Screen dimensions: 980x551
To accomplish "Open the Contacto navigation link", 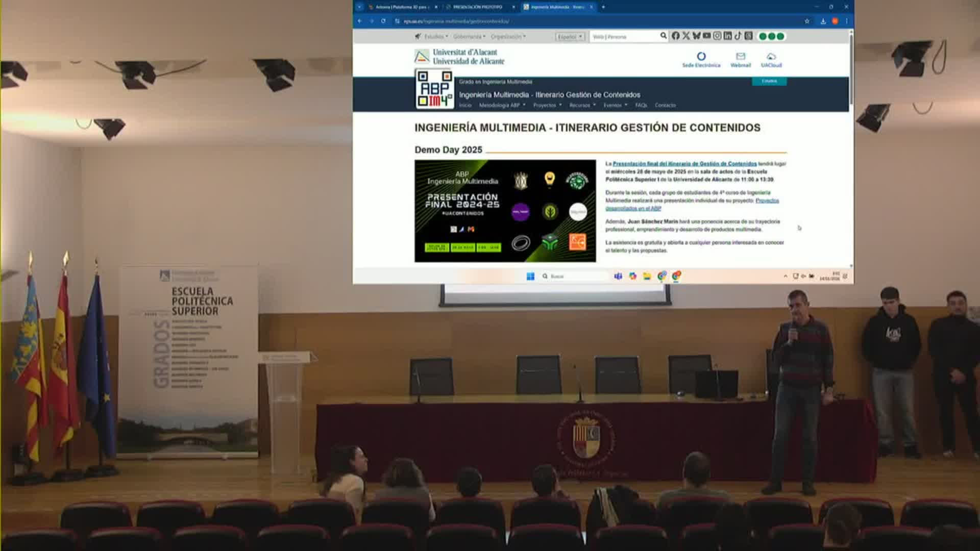I will (x=665, y=105).
